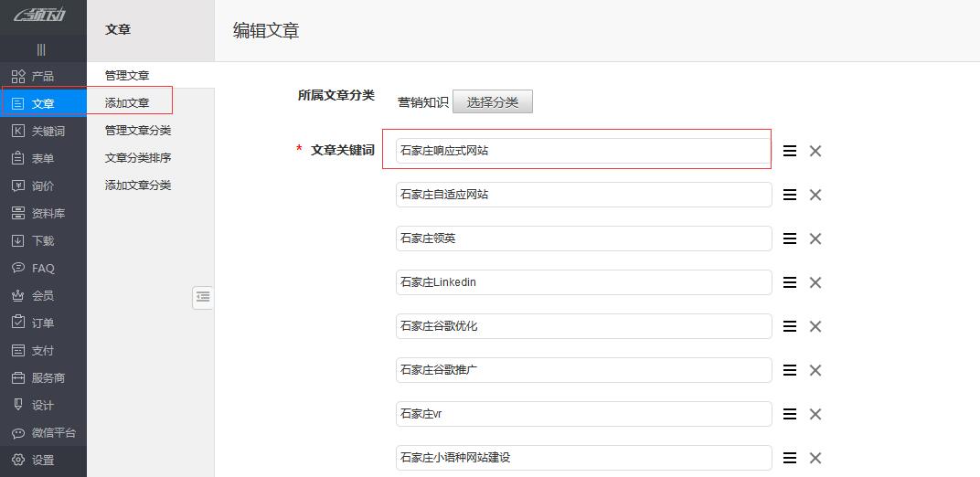Click reorder handle for 石家庄小语种网站建设 keyword
The height and width of the screenshot is (477, 980).
click(790, 459)
